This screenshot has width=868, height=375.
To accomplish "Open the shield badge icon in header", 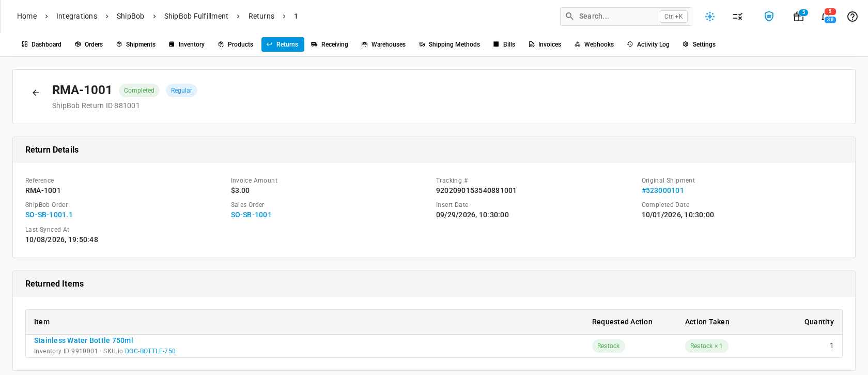I will [x=769, y=17].
